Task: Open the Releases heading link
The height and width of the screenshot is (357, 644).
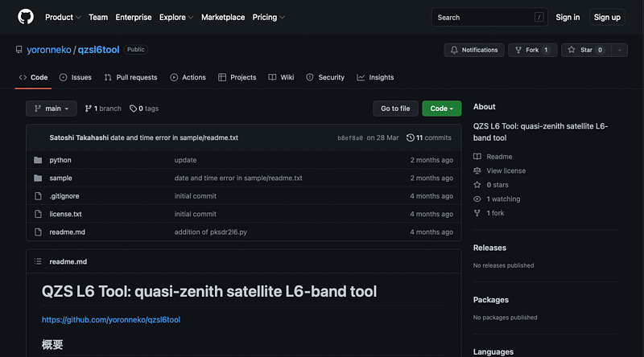Action: pyautogui.click(x=489, y=248)
